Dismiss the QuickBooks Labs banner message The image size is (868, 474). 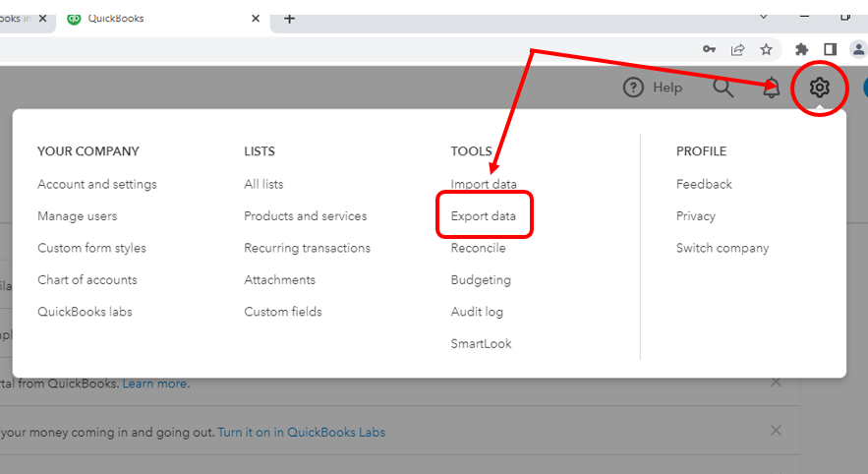click(777, 431)
